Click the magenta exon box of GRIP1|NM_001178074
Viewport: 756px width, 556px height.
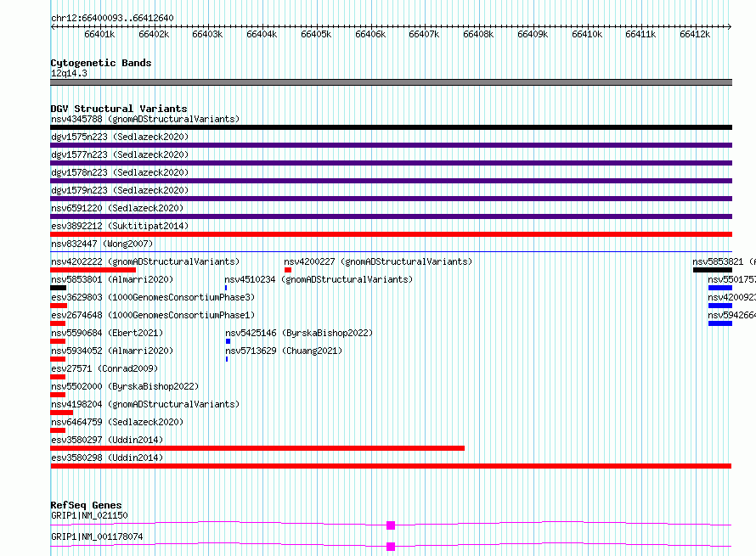point(391,547)
